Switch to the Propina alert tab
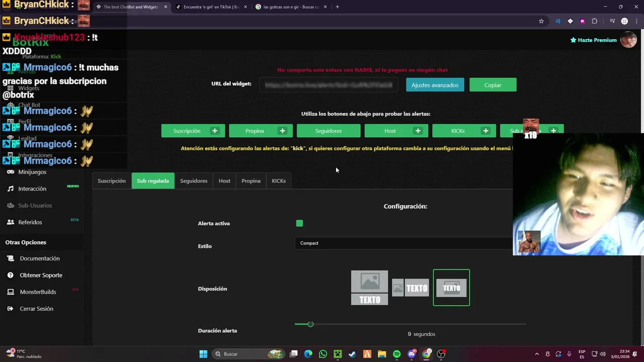 tap(251, 181)
